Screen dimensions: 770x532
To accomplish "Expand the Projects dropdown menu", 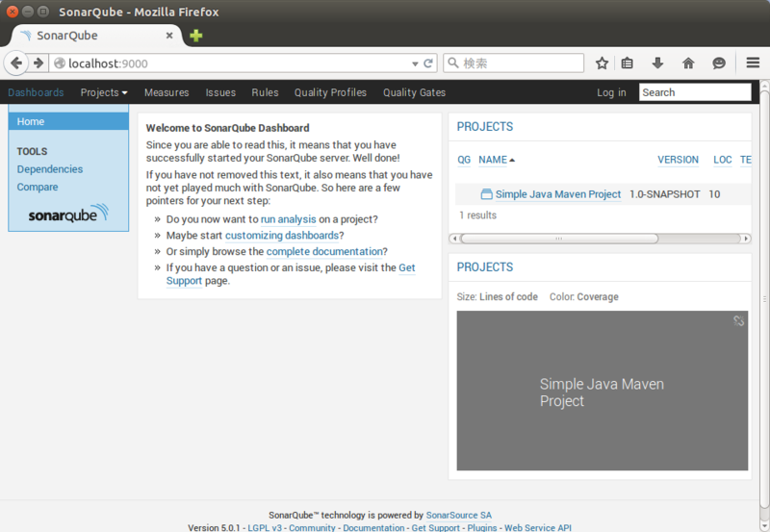I will [x=104, y=92].
